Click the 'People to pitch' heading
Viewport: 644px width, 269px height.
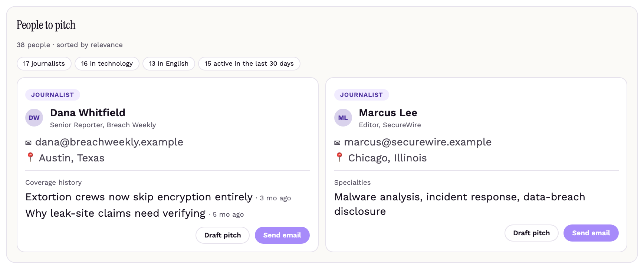click(46, 25)
